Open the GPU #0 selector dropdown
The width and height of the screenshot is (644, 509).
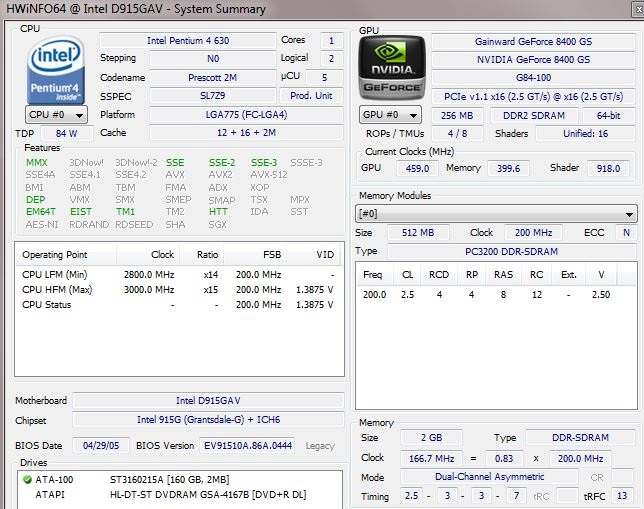tap(391, 115)
